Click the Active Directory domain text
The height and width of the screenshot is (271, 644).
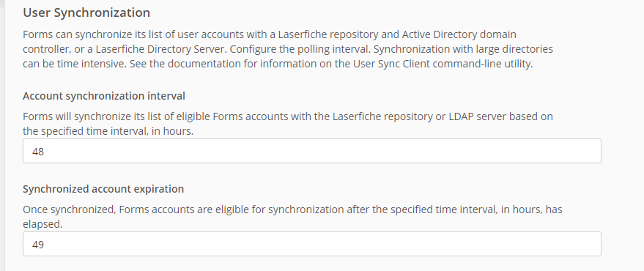pos(459,34)
